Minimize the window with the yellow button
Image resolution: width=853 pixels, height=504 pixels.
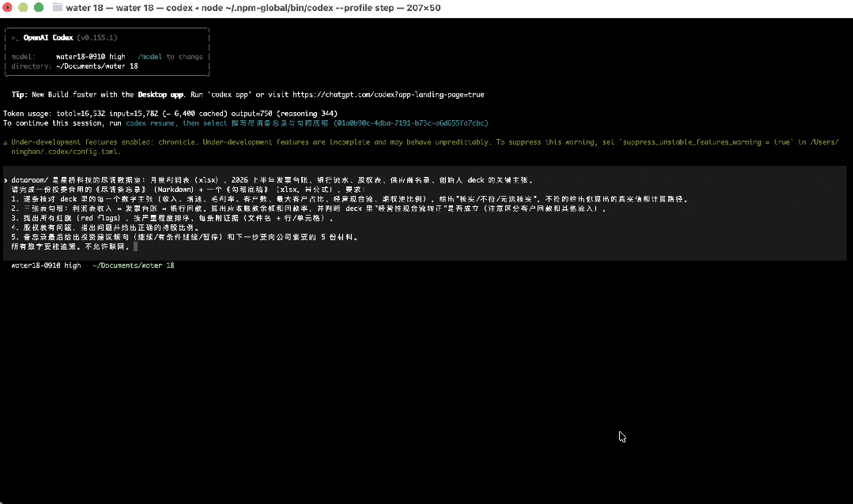tap(23, 8)
